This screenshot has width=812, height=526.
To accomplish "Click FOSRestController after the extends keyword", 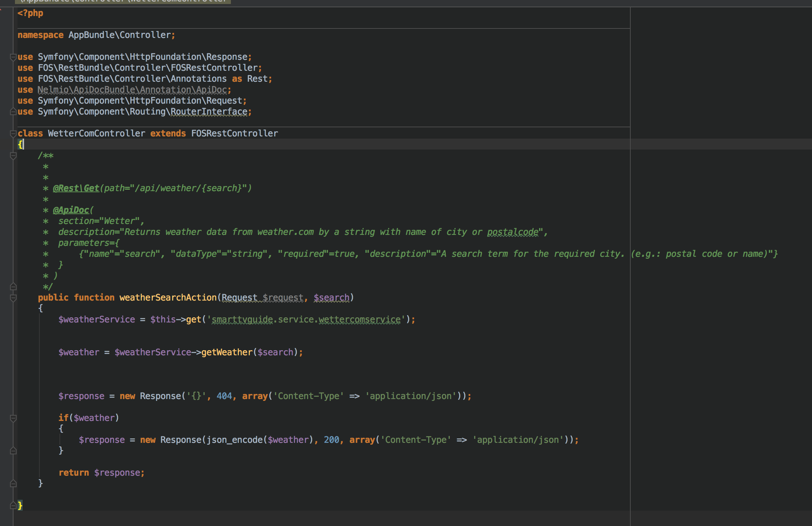I will [234, 134].
